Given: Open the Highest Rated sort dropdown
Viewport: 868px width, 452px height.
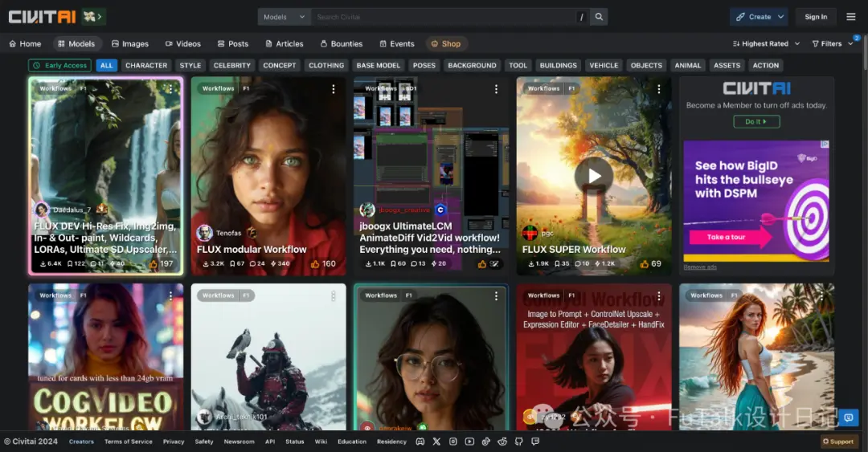Looking at the screenshot, I should [x=766, y=43].
